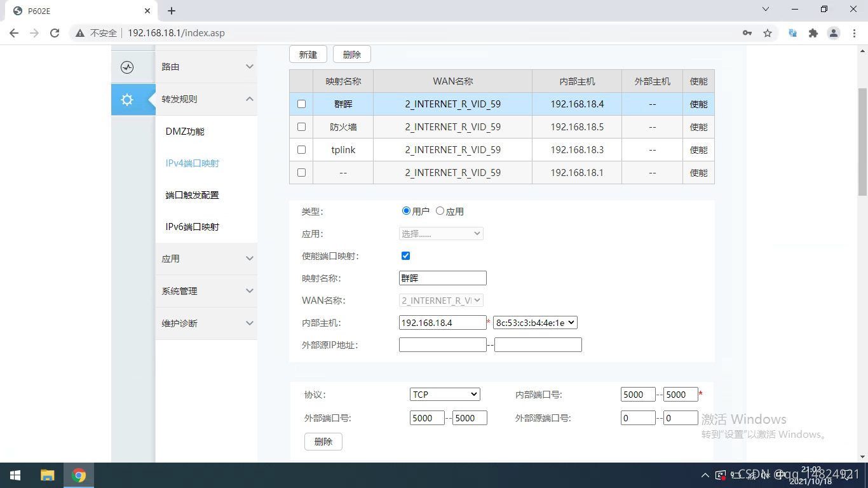The image size is (868, 488).
Task: Click the 映射名称 input field
Action: (443, 278)
